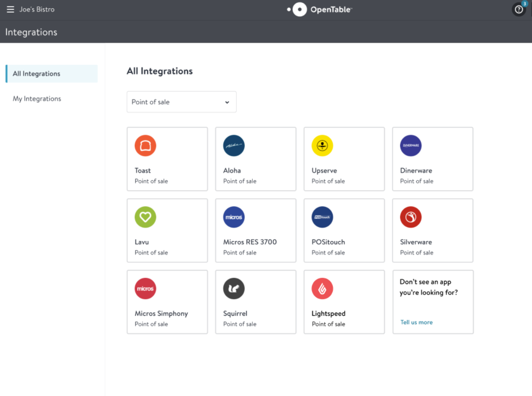
Task: Open the hamburger menu
Action: pos(10,9)
